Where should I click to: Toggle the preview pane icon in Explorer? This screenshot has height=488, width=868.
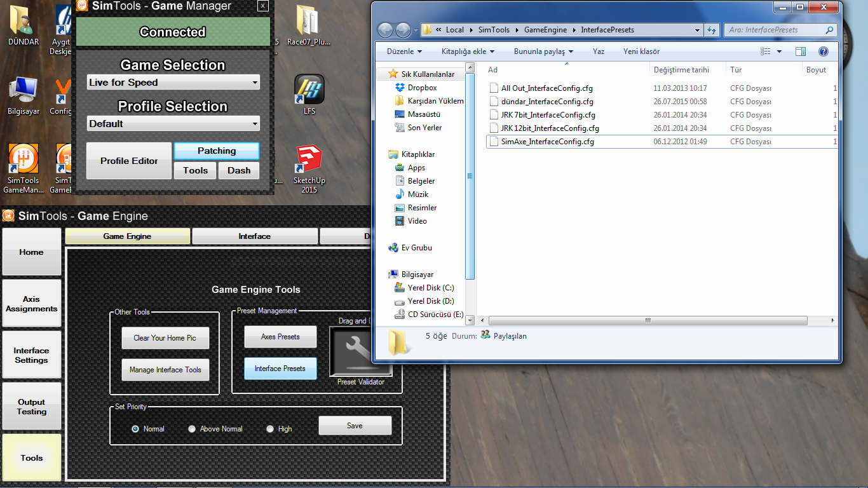pos(801,51)
